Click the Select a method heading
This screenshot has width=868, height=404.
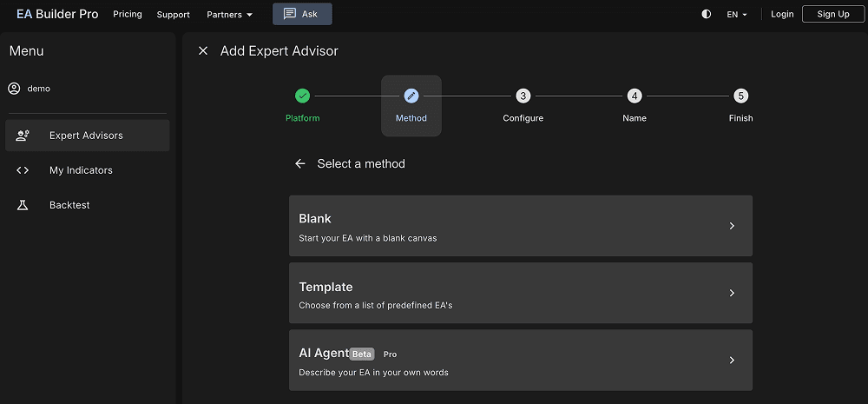pos(361,163)
